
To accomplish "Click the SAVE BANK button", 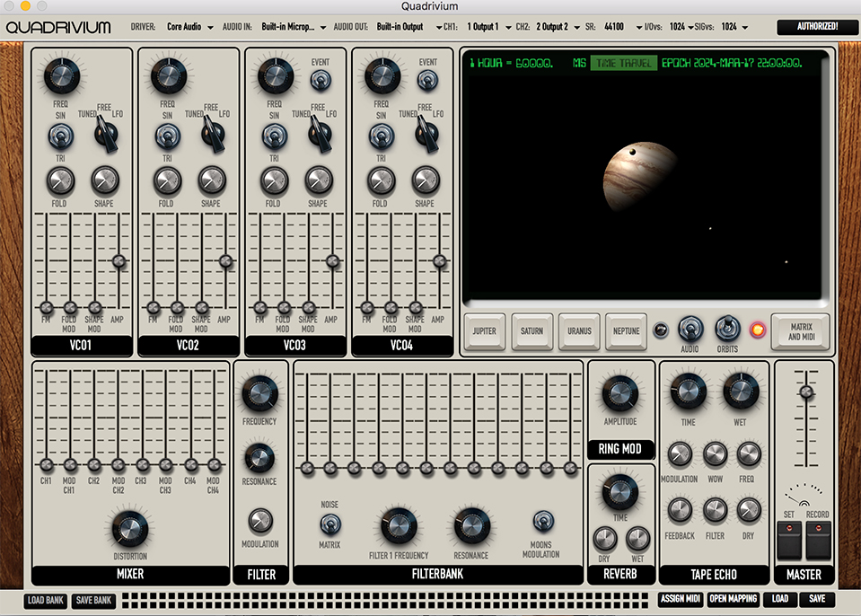I will click(93, 601).
